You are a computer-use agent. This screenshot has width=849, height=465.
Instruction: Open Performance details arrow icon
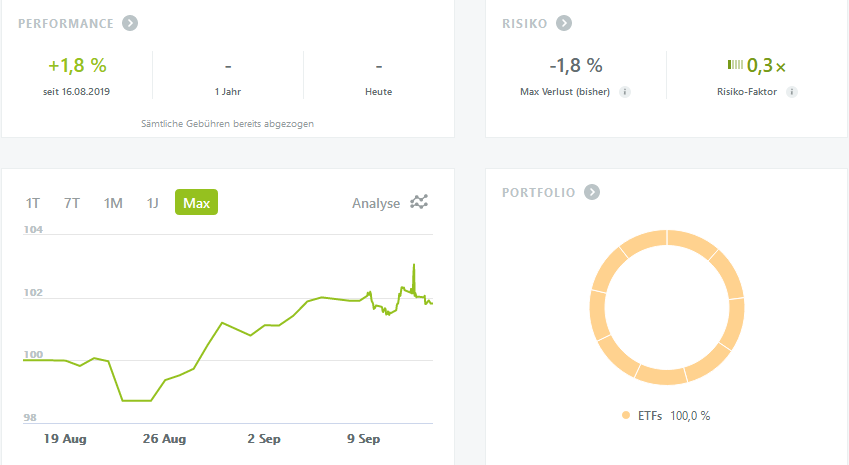coord(130,23)
